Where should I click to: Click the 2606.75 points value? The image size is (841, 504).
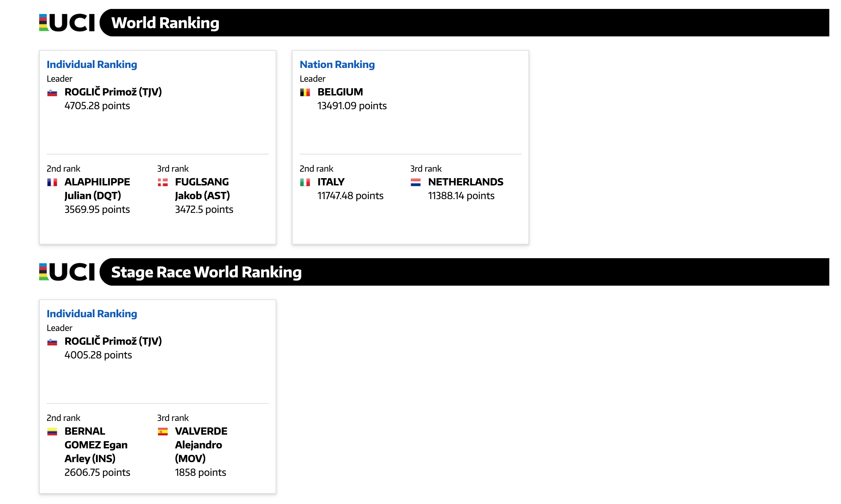click(x=97, y=472)
